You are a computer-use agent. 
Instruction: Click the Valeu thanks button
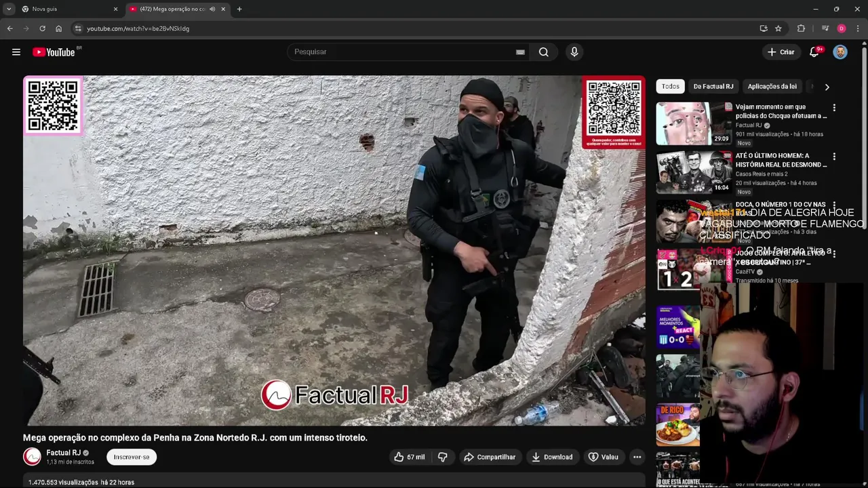603,457
